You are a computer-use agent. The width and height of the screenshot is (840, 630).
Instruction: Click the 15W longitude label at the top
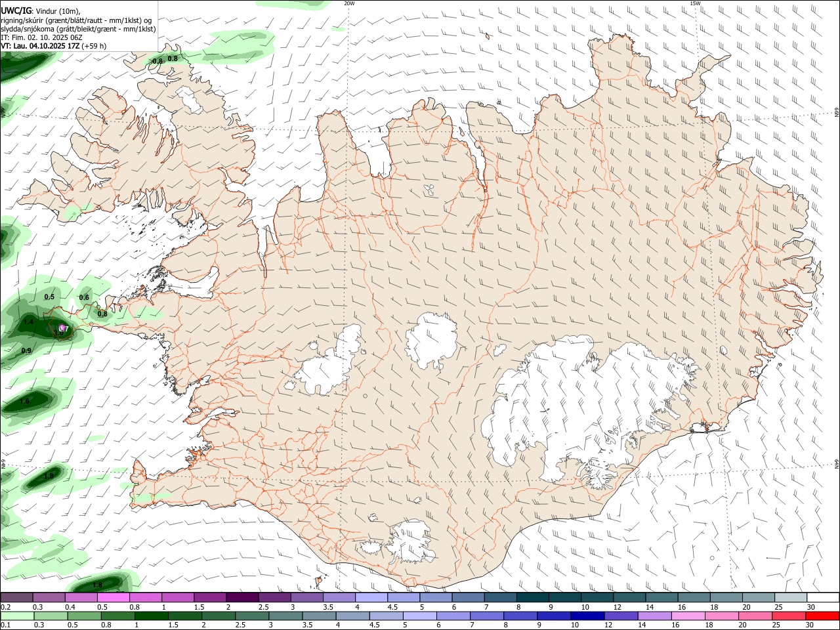pyautogui.click(x=695, y=3)
